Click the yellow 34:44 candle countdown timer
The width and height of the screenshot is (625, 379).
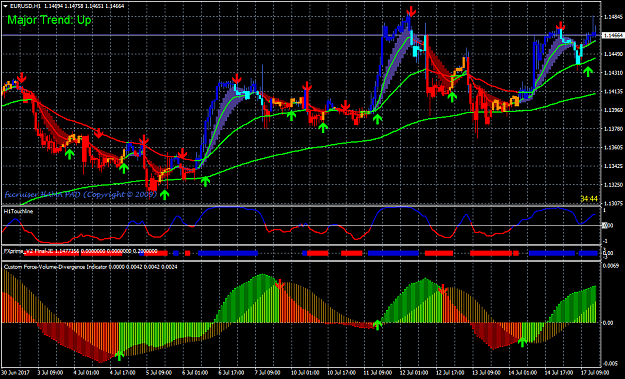coord(589,198)
